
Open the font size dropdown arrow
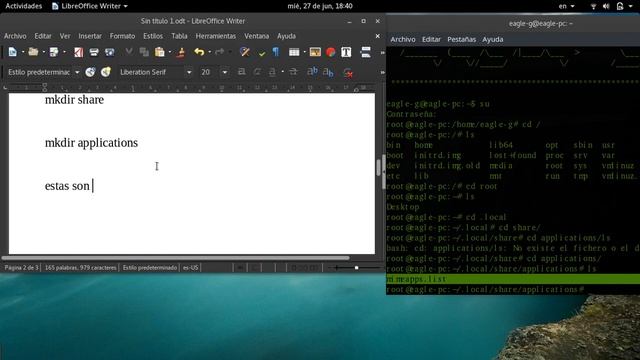coord(224,73)
